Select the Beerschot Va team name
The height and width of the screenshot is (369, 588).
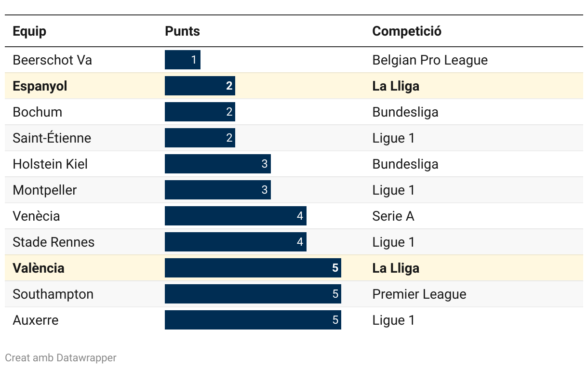pyautogui.click(x=52, y=60)
